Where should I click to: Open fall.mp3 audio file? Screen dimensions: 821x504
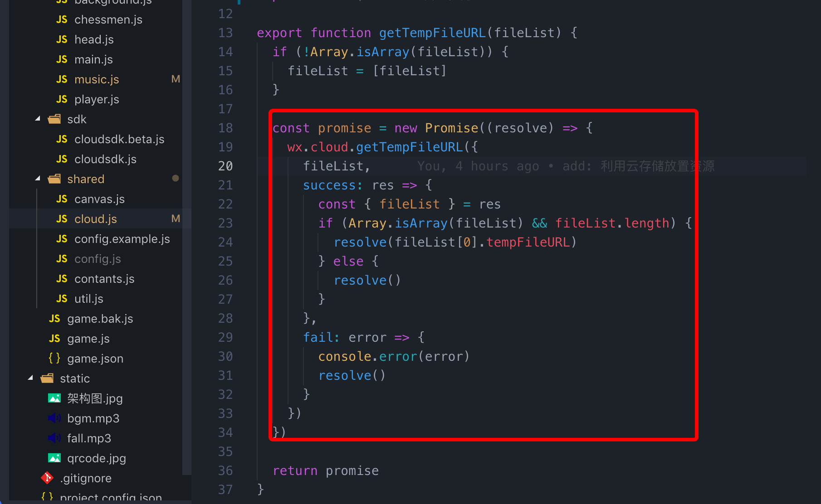coord(89,438)
